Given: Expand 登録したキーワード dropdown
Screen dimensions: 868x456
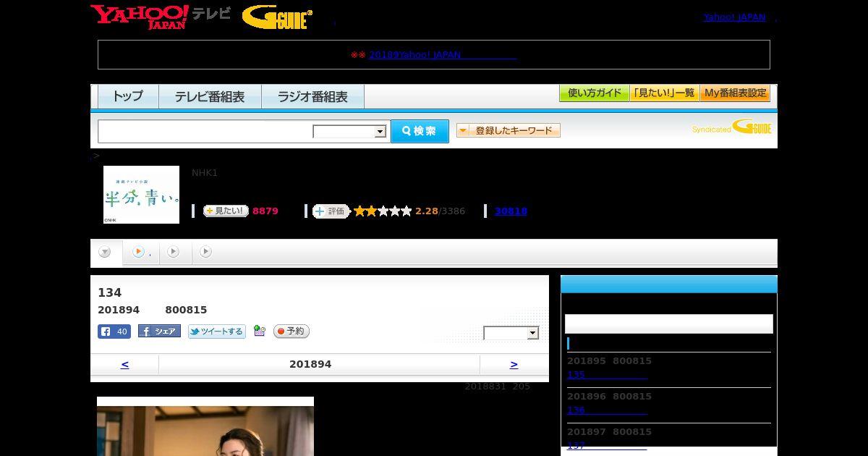Looking at the screenshot, I should [509, 130].
